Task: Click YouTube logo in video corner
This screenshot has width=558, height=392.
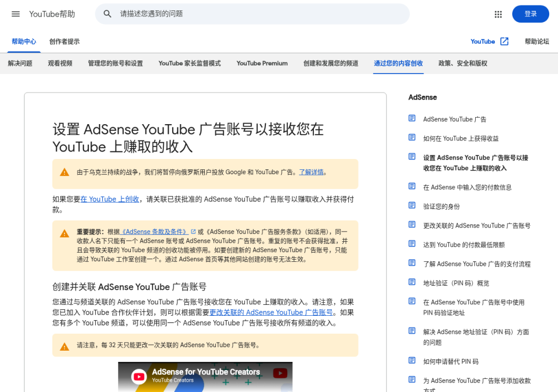Action: (281, 373)
